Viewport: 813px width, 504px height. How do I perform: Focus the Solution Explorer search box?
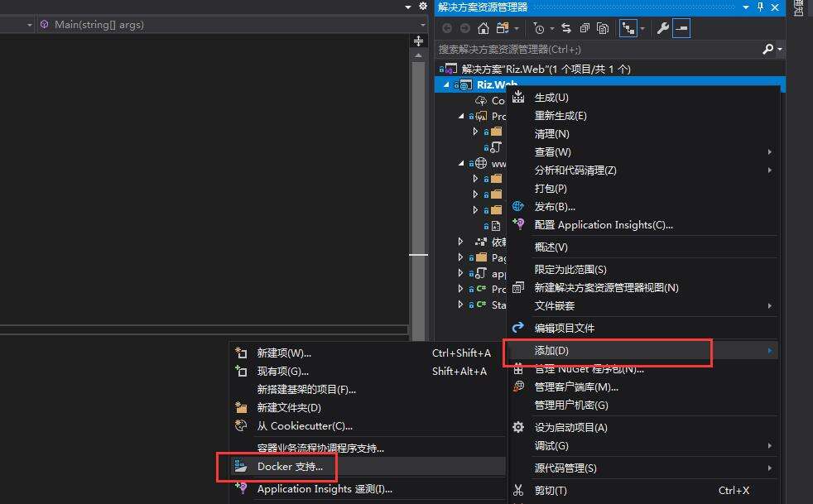(599, 50)
